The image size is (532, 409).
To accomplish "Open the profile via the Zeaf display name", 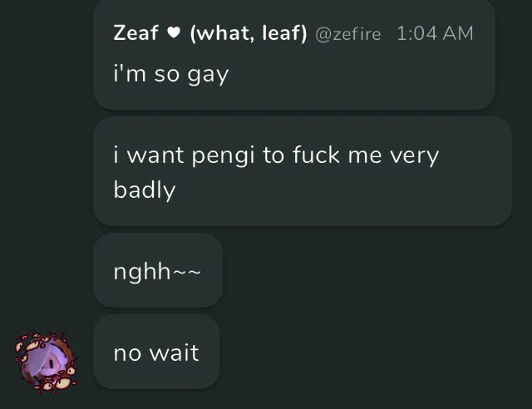I will point(135,33).
